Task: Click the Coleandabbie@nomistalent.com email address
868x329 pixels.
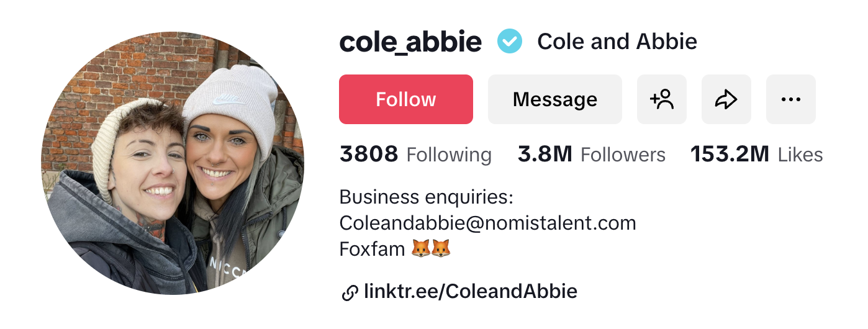Action: 488,223
